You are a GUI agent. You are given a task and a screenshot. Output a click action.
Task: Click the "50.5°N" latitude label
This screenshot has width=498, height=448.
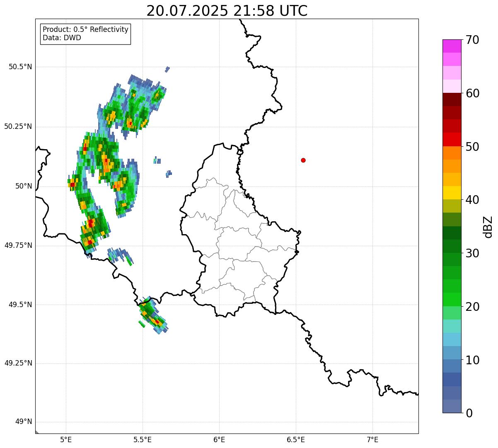pos(20,67)
